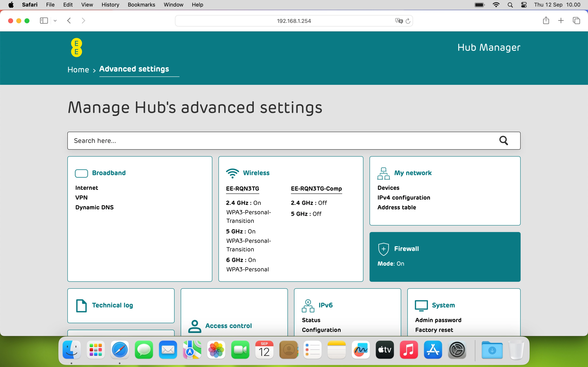Select the Wireless wifi icon
The width and height of the screenshot is (588, 367).
click(x=232, y=173)
